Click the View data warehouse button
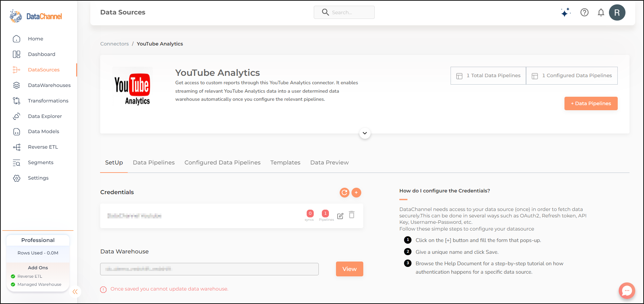This screenshot has height=304, width=644. pyautogui.click(x=349, y=269)
